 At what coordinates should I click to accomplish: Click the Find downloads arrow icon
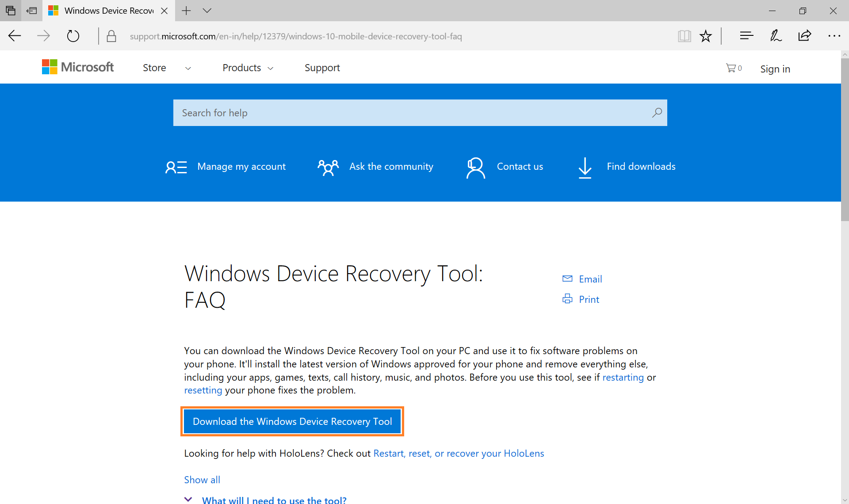(585, 168)
